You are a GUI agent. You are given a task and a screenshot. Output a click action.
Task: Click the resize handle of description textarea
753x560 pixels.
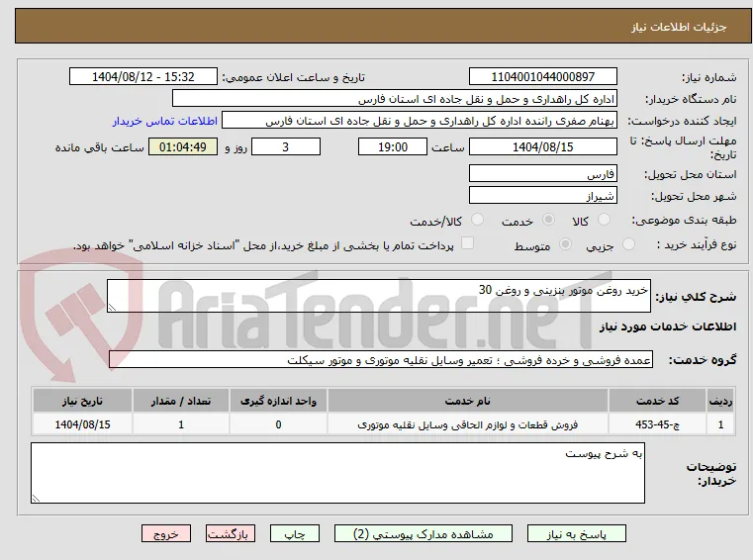tap(112, 308)
